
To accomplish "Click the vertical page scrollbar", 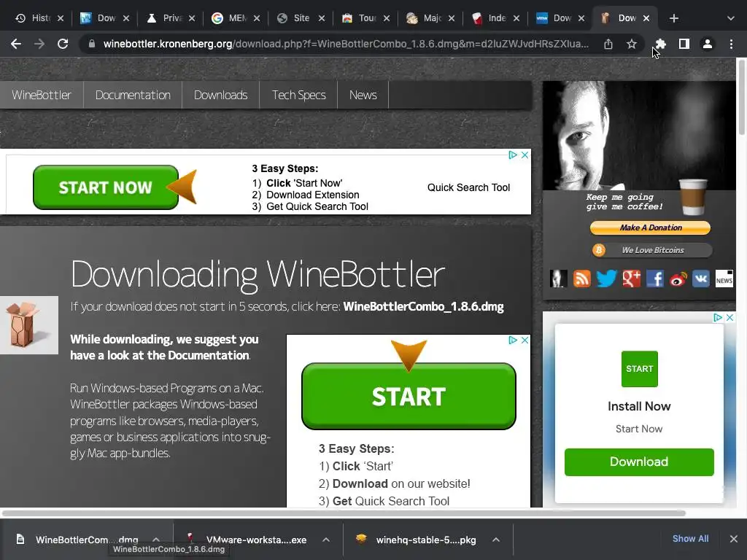I will click(x=741, y=97).
